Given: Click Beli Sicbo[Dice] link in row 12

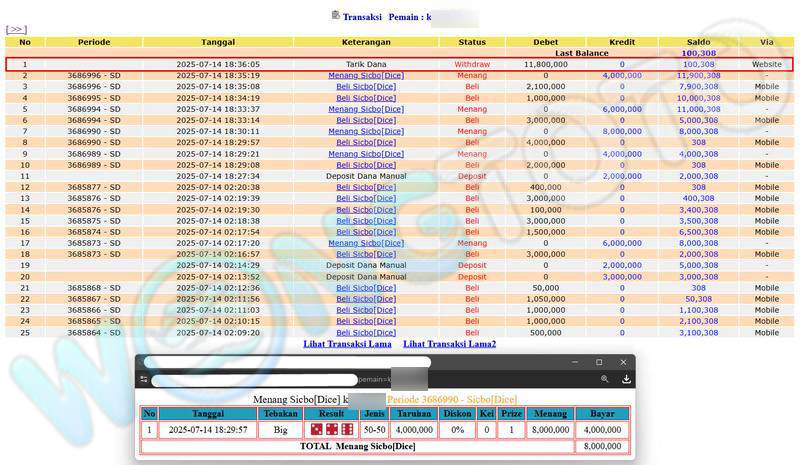Looking at the screenshot, I should [x=366, y=187].
